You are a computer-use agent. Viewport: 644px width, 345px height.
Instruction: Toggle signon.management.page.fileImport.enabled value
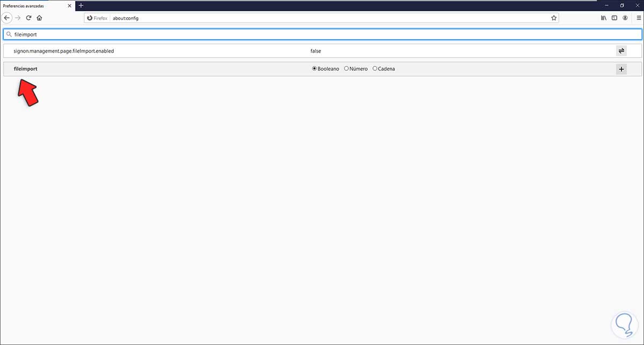pos(621,51)
